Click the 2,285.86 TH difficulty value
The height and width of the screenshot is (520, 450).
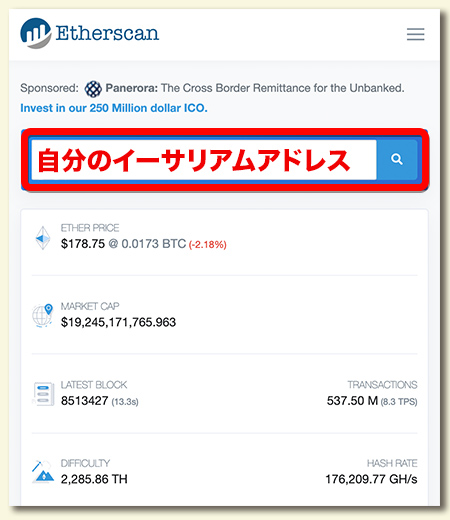click(x=94, y=479)
